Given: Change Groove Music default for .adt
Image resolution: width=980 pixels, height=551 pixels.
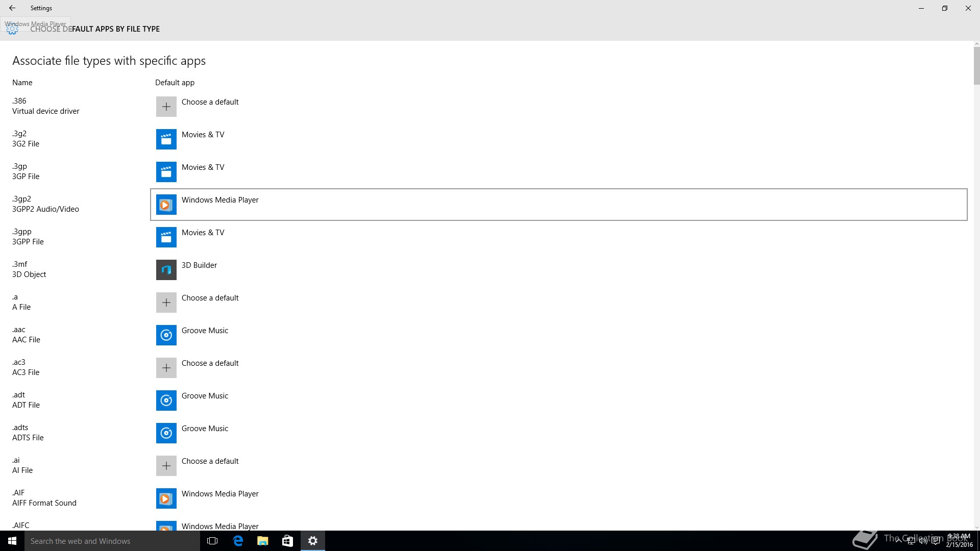Looking at the screenshot, I should pos(559,400).
